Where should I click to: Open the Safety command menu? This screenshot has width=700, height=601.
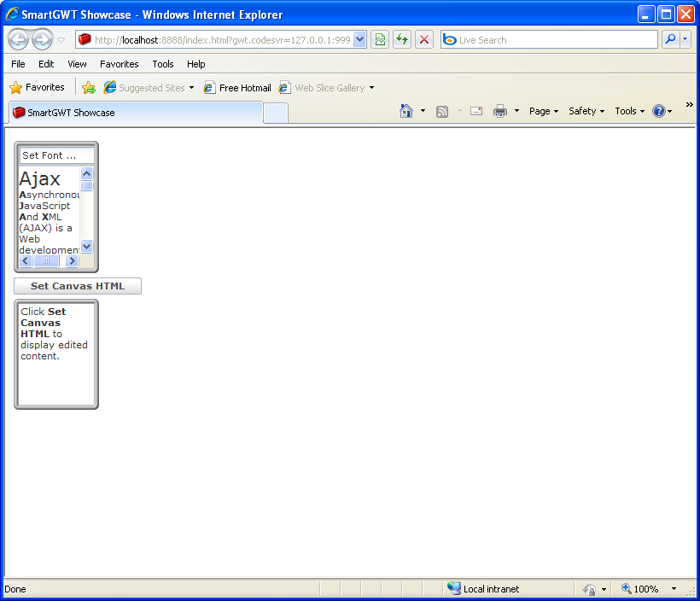tap(586, 111)
